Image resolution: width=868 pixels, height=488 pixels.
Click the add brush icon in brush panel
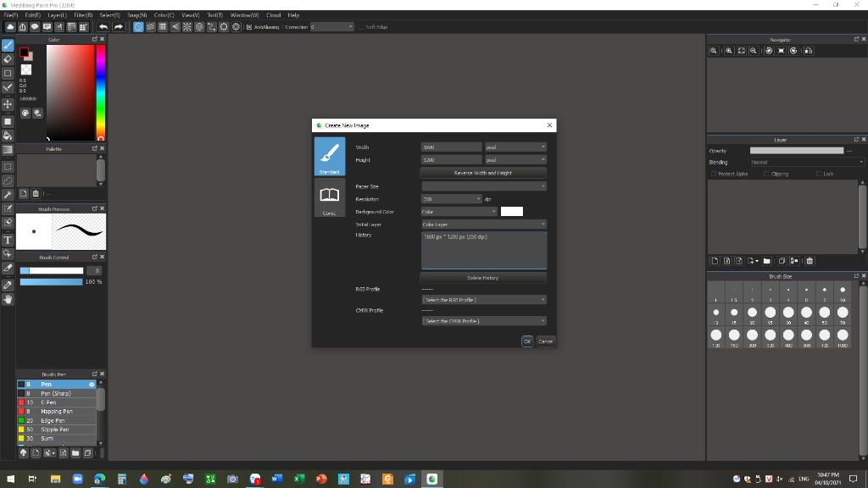click(x=36, y=453)
